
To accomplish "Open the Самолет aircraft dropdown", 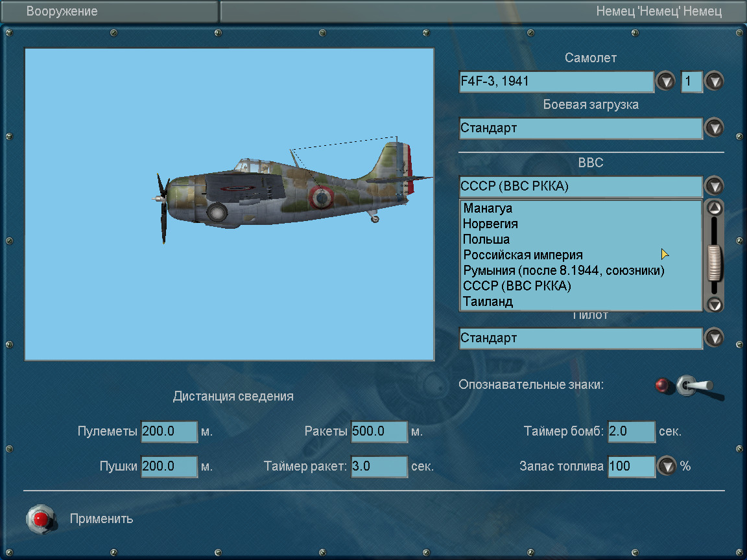I will tap(665, 82).
